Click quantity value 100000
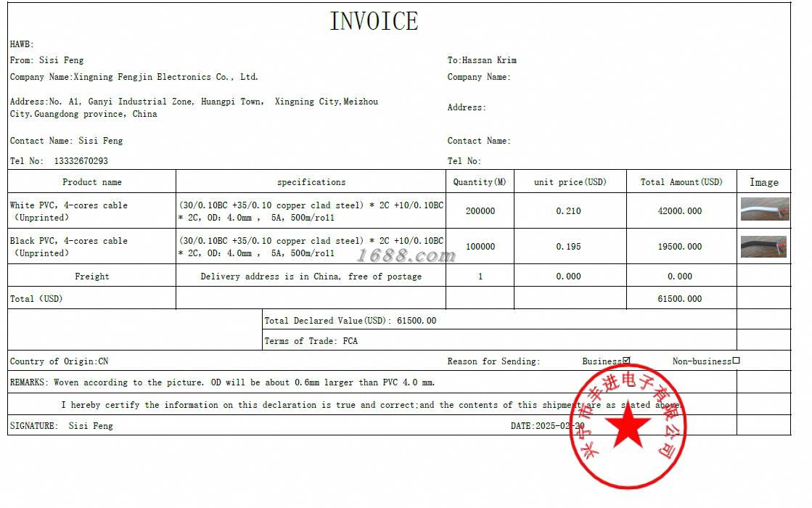Screen dimensions: 812x508 pyautogui.click(x=480, y=247)
